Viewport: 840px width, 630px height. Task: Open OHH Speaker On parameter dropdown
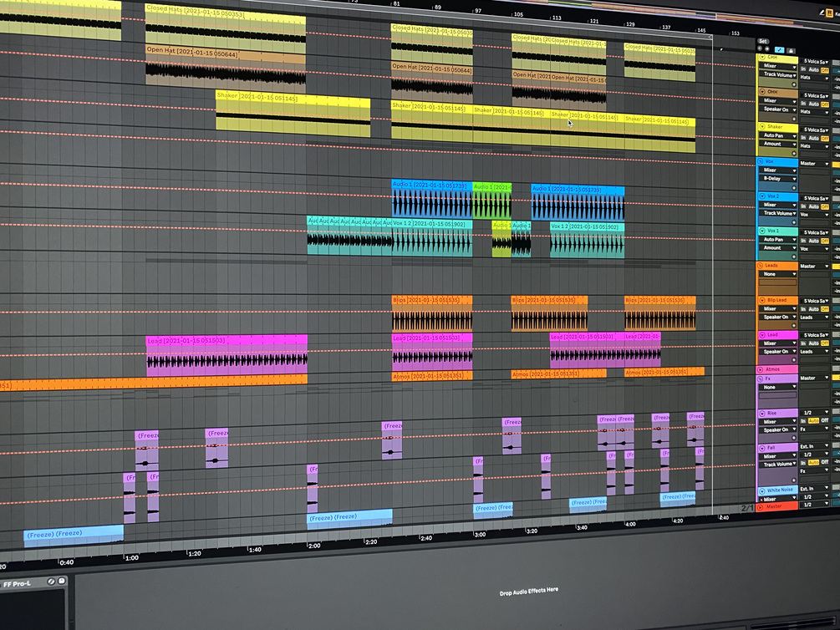click(778, 109)
